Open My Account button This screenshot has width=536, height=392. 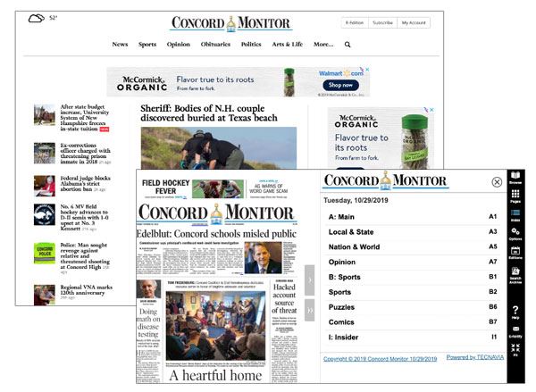point(414,23)
